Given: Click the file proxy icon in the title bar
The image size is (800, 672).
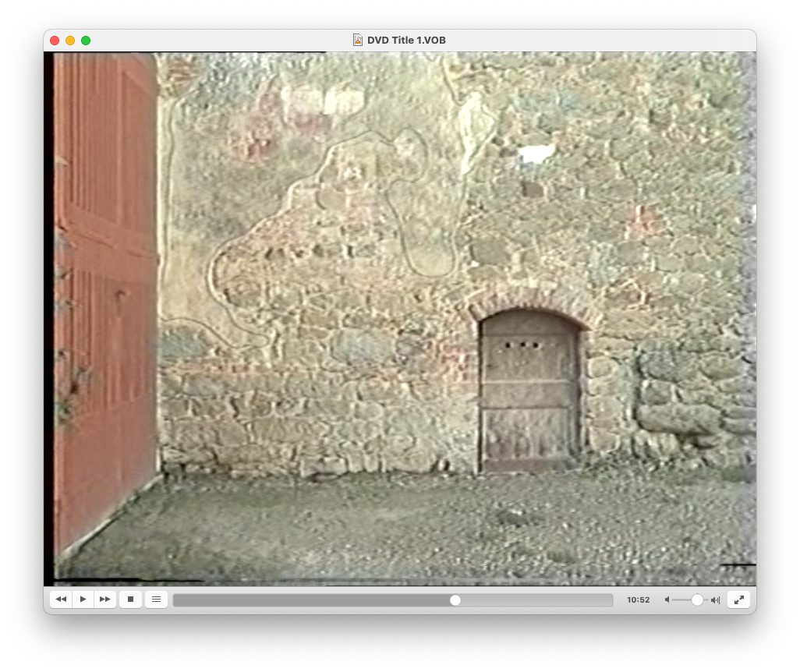Looking at the screenshot, I should [358, 41].
